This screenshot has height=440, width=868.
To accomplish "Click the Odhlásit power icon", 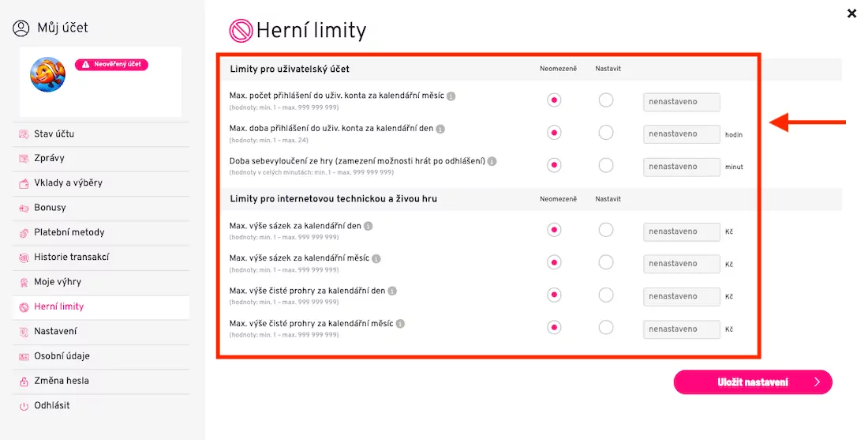I will 24,406.
